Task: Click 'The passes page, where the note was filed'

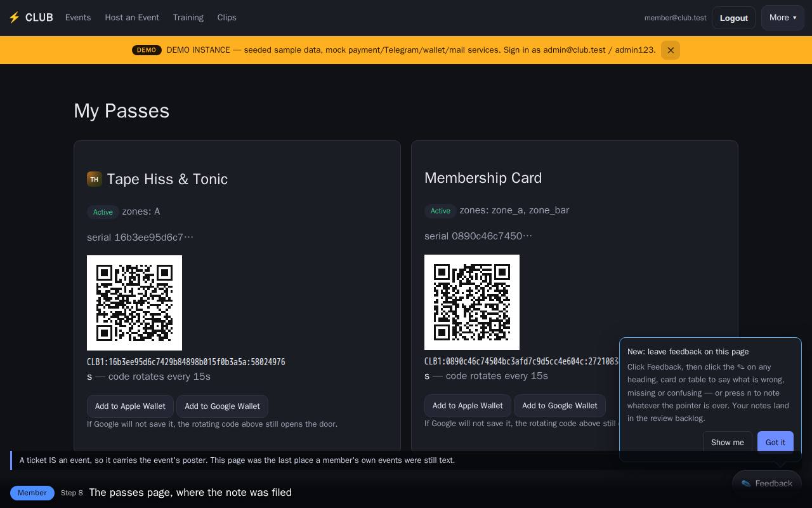Action: (x=190, y=493)
